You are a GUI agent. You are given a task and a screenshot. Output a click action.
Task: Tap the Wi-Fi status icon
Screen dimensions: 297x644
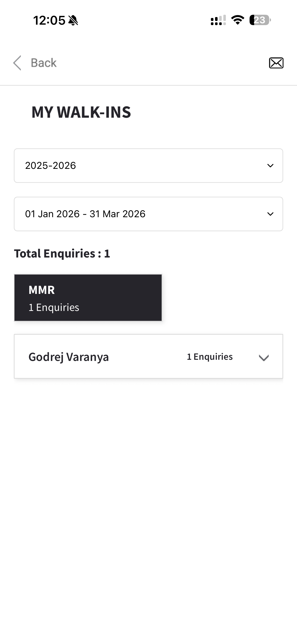[238, 20]
